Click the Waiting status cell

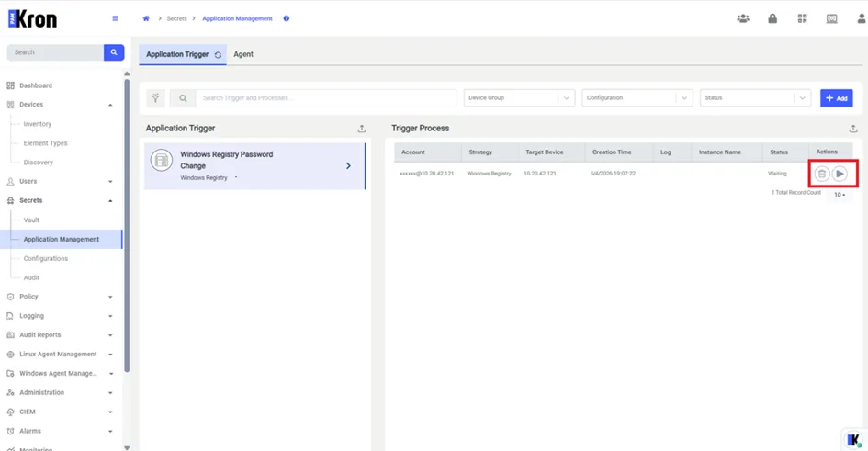point(777,174)
